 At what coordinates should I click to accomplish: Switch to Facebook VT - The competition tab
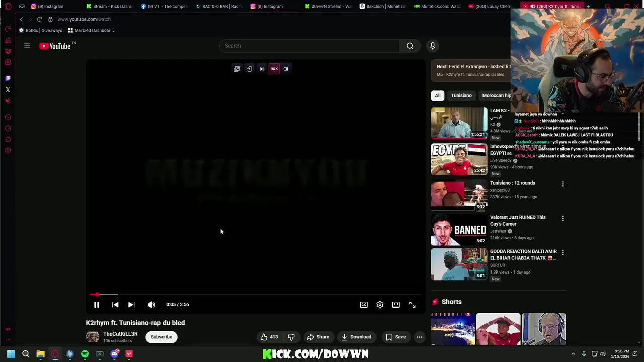[164, 6]
